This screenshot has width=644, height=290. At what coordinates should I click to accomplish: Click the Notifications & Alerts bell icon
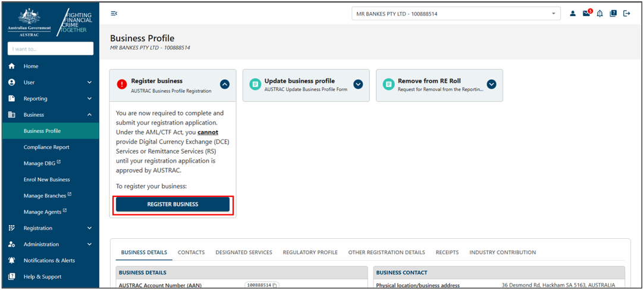click(x=12, y=260)
